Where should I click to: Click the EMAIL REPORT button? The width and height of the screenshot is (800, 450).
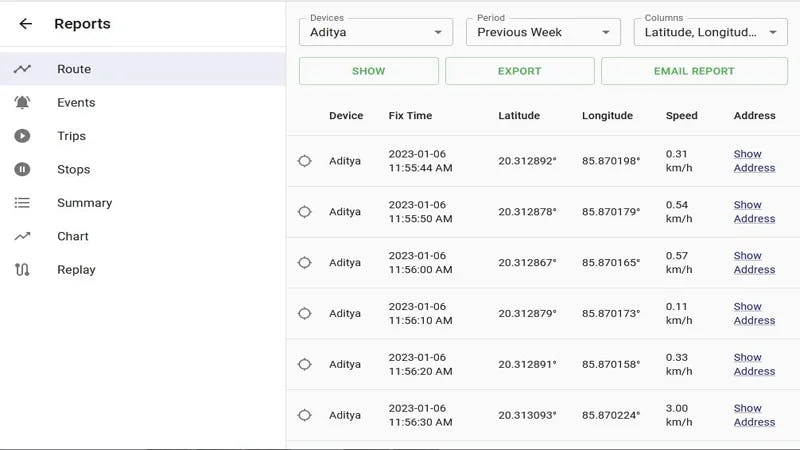[694, 71]
